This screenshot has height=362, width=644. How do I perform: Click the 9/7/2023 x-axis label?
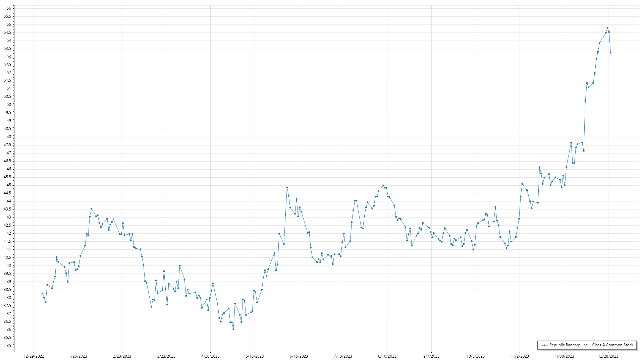pos(431,356)
